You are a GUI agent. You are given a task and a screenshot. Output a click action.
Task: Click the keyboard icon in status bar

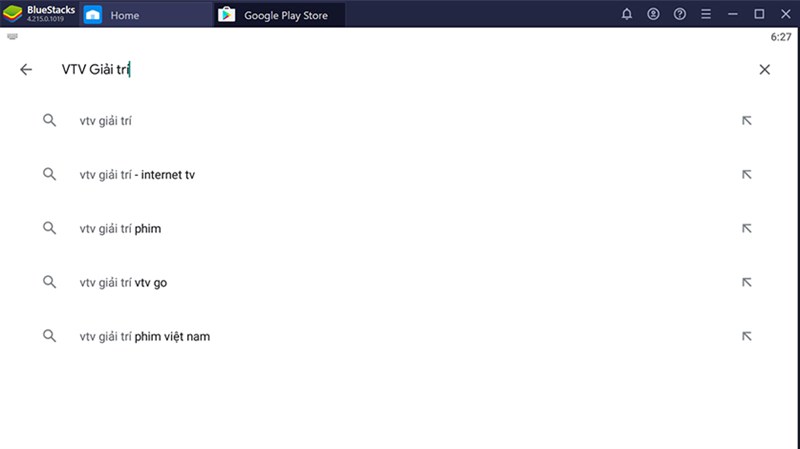(13, 36)
